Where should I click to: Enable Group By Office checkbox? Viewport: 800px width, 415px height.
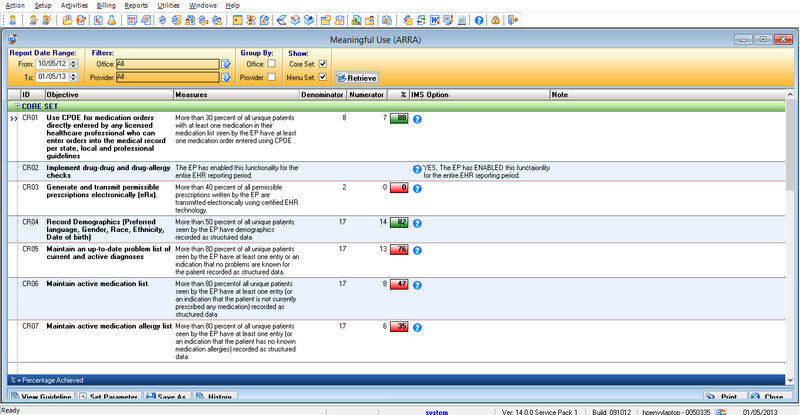pyautogui.click(x=271, y=63)
